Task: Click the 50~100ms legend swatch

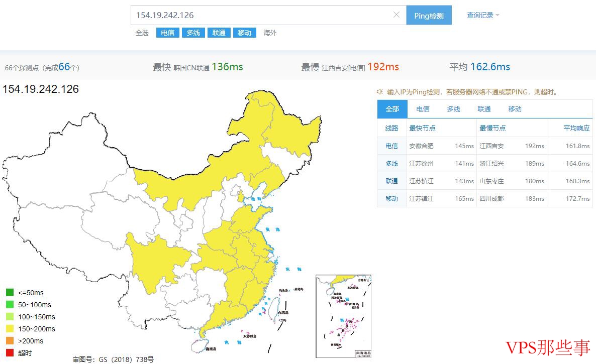Action: pos(10,304)
